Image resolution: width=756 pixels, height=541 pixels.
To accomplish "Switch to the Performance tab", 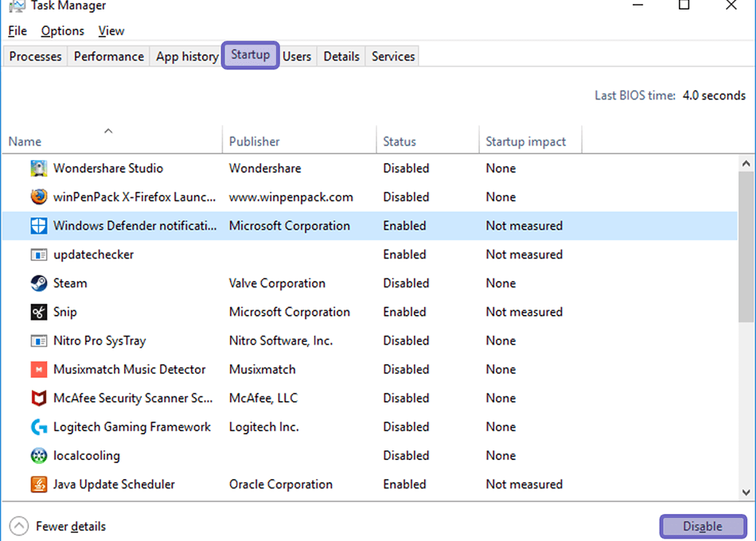I will pos(108,56).
